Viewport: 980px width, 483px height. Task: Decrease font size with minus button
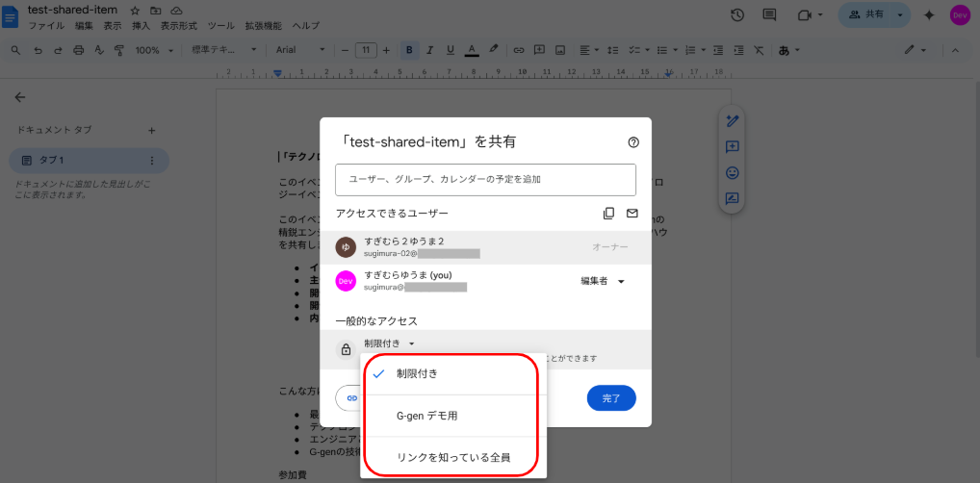(345, 50)
